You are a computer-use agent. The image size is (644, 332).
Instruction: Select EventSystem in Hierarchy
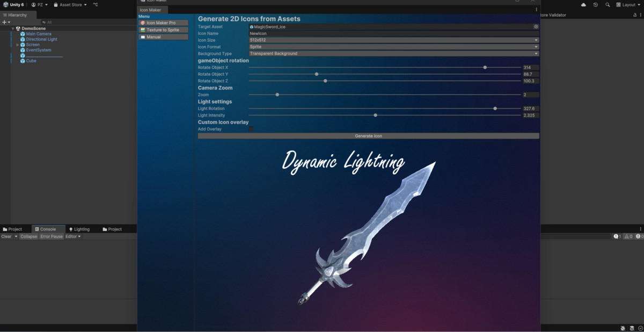tap(39, 50)
